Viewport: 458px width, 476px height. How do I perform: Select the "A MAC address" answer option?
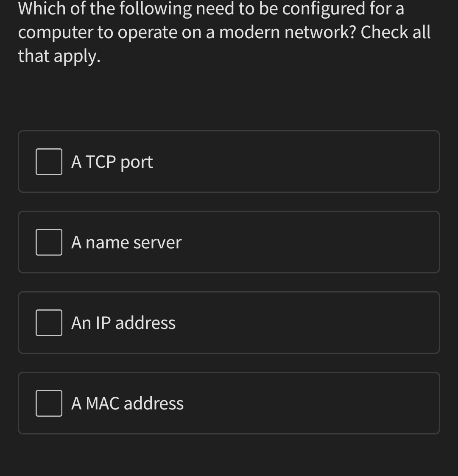[229, 403]
